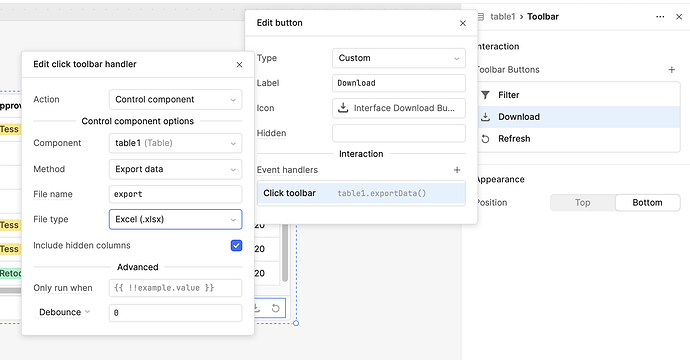Open the three-dot menu in Toolbar inspector
The width and height of the screenshot is (690, 360).
660,17
